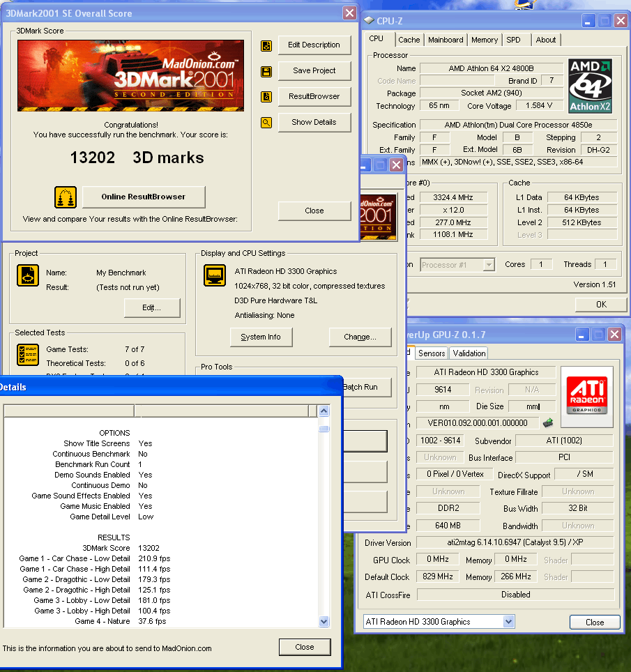Screen dimensions: 631x672
Task: Click the Project Edit... button
Action: coord(152,307)
